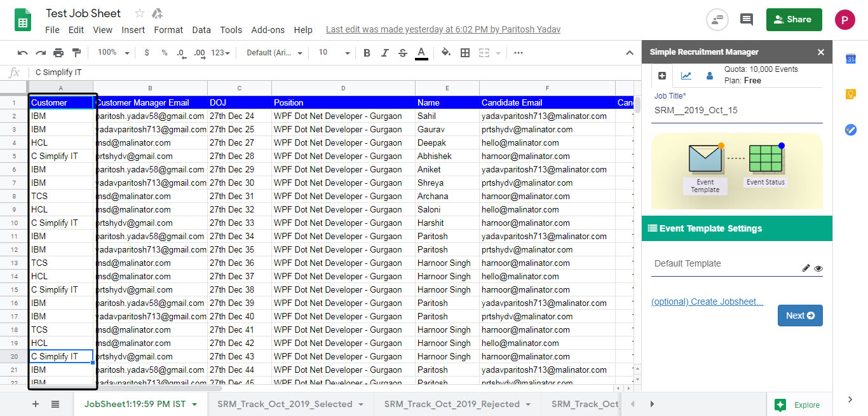
Task: Star the Test Job Sheet document
Action: coord(140,13)
